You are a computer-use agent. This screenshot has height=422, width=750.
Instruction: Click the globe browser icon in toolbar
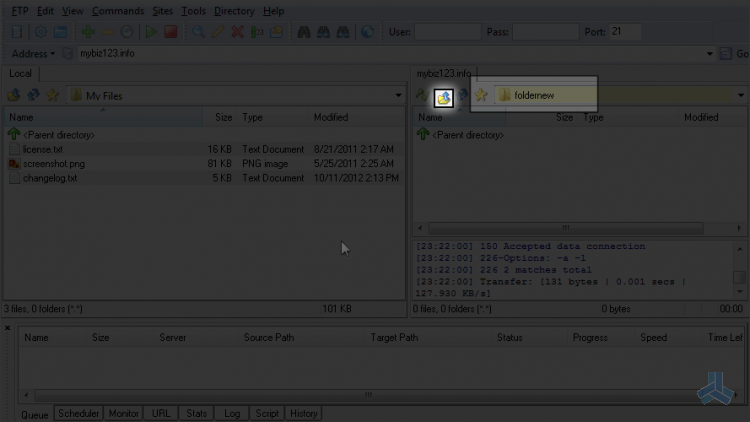pos(367,32)
